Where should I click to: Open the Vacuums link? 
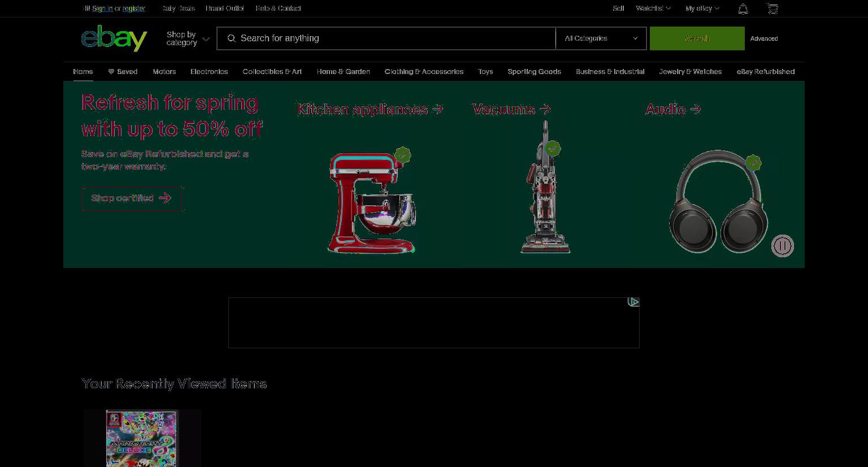pos(511,109)
